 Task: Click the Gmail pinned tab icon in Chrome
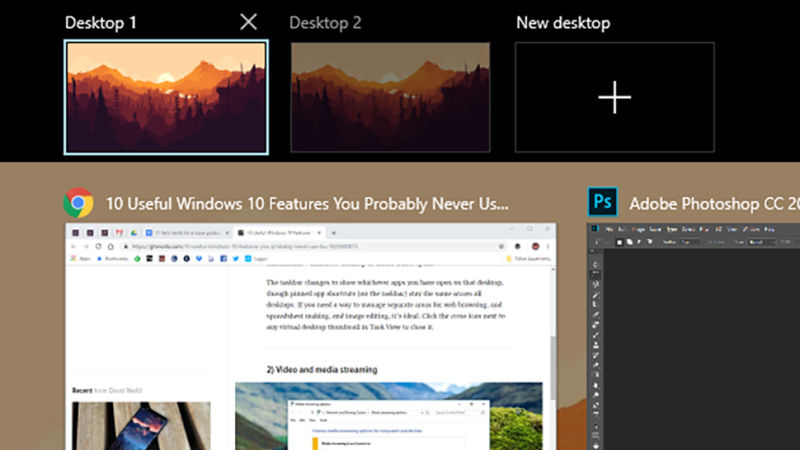[120, 233]
